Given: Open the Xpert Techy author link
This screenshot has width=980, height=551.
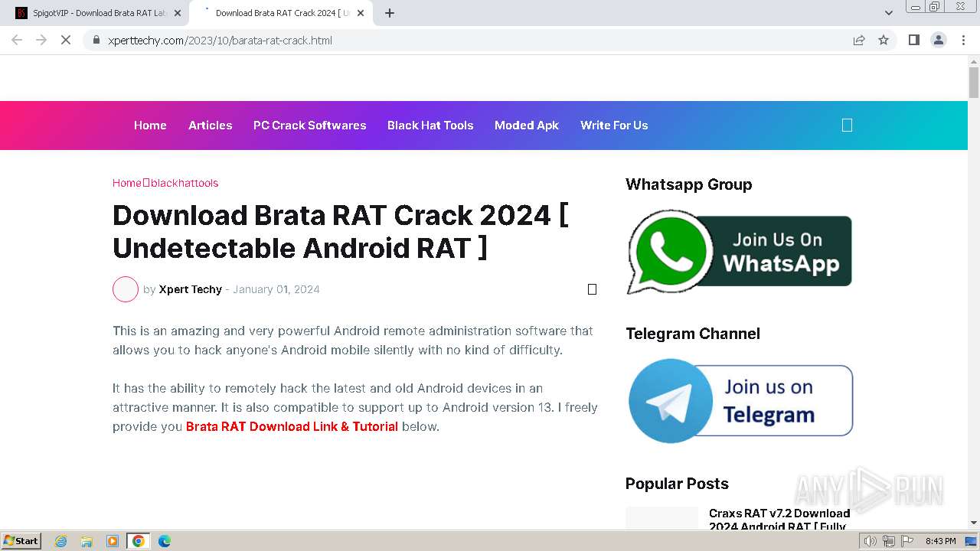Looking at the screenshot, I should click(x=191, y=289).
